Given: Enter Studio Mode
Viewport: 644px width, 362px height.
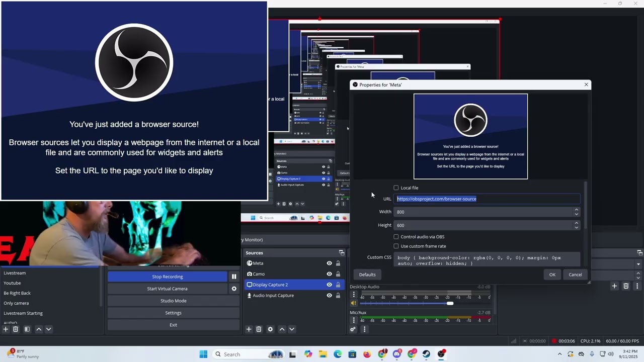Looking at the screenshot, I should 174,301.
